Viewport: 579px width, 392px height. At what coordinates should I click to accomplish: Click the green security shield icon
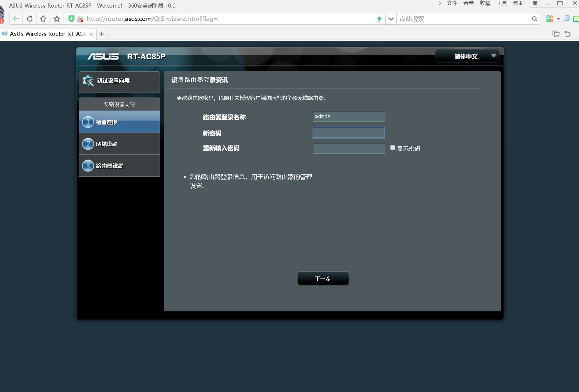[71, 19]
